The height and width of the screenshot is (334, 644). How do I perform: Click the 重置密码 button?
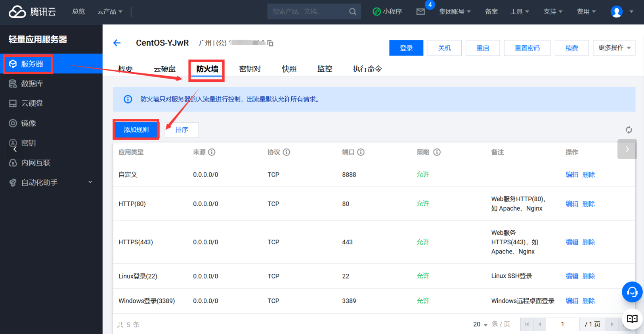point(527,48)
